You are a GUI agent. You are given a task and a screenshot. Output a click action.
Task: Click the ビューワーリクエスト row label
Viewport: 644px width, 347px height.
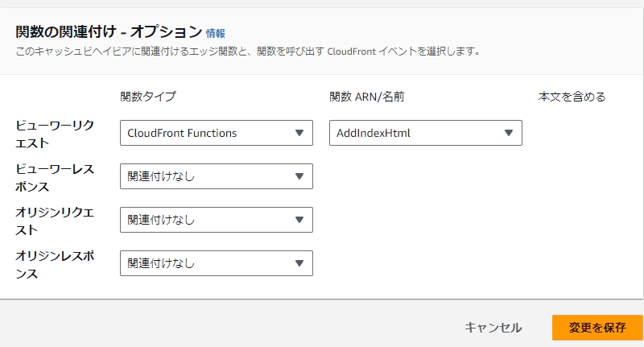click(55, 133)
